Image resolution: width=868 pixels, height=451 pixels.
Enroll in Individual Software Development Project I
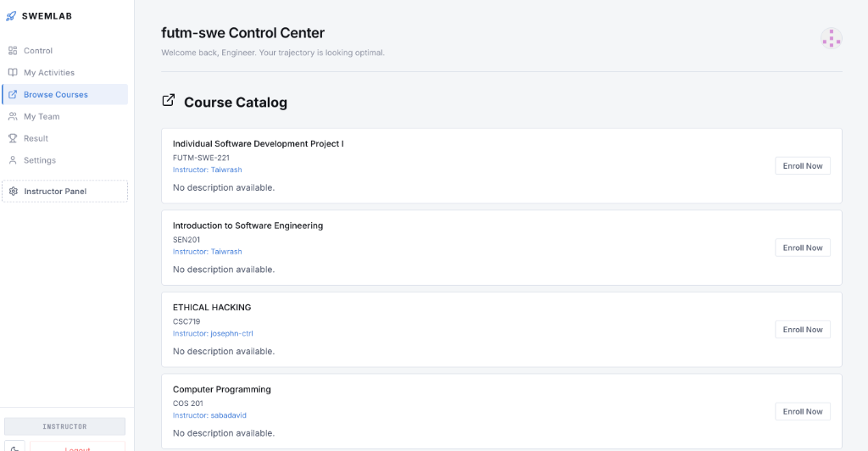[802, 166]
